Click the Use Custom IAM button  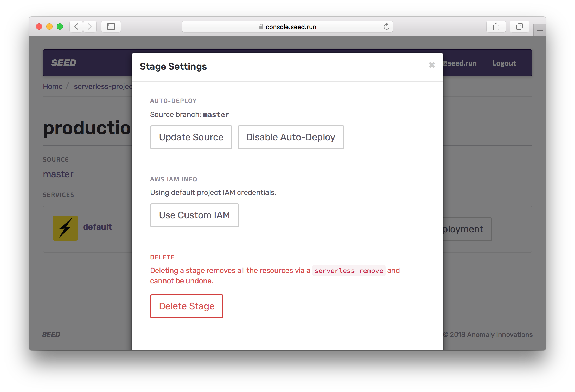point(194,215)
